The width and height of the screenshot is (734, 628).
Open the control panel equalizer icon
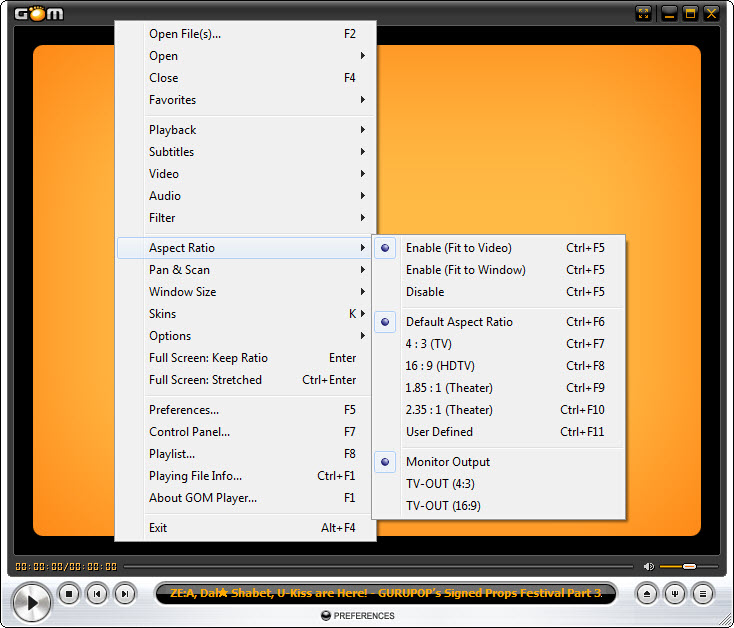click(676, 594)
